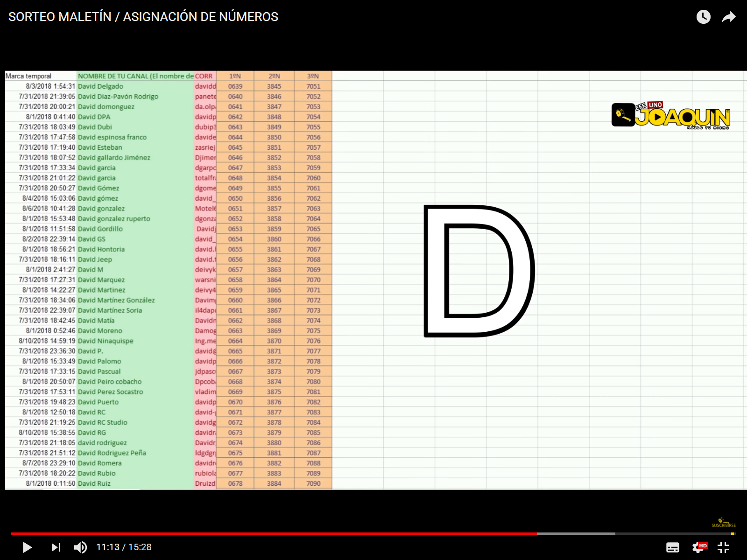
Task: Click the 11:13 / 15:28 time display
Action: click(124, 547)
